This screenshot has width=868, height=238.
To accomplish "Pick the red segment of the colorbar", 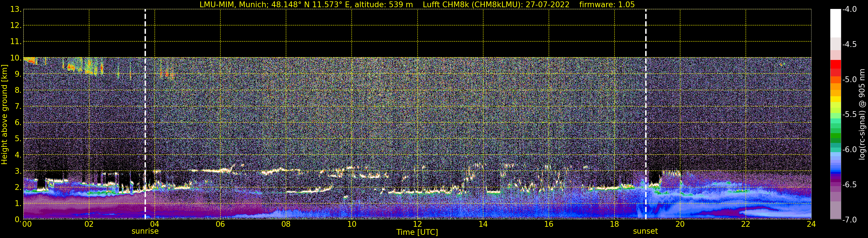I will click(836, 64).
